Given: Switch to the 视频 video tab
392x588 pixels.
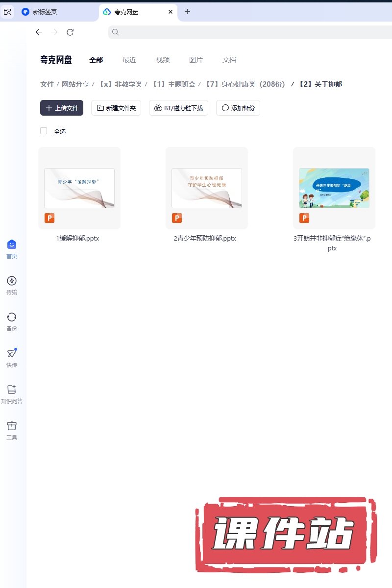Looking at the screenshot, I should tap(163, 60).
